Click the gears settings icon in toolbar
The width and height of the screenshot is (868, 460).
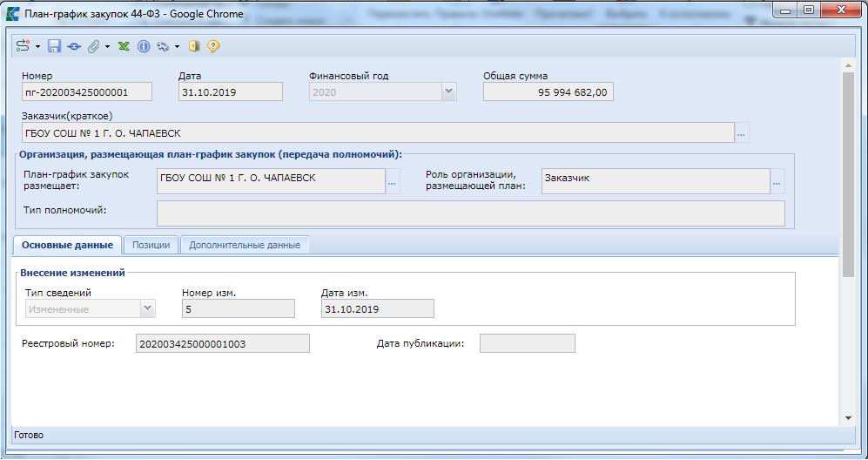tap(162, 46)
